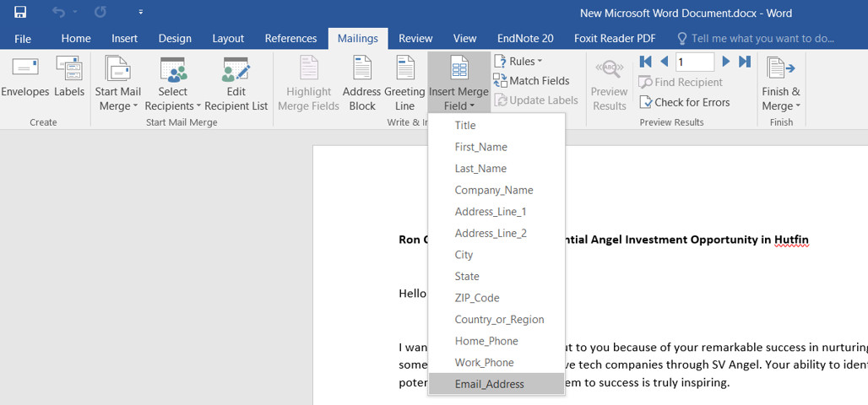Open the File menu tab
Image resolution: width=868 pixels, height=405 pixels.
point(23,38)
